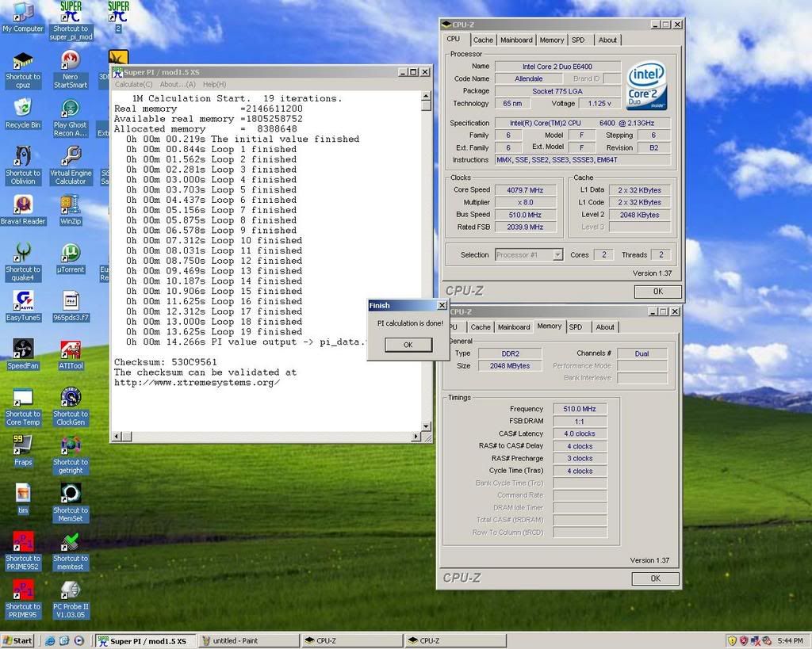Open the Help(H) menu in Super PI
This screenshot has width=812, height=649.
[x=214, y=84]
